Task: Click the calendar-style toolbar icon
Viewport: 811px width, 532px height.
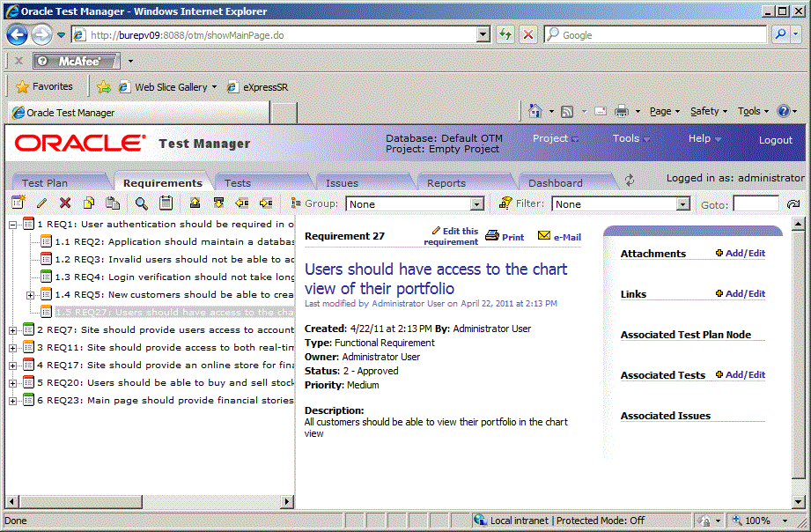Action: [x=166, y=203]
